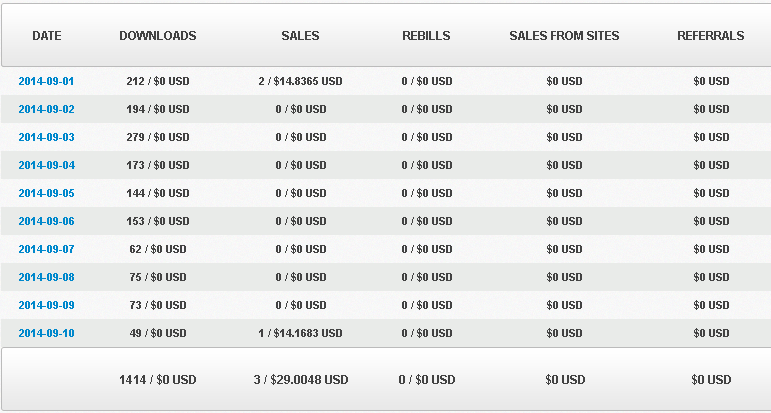Open the 2014-09-06 date link
This screenshot has width=771, height=413.
click(x=46, y=221)
